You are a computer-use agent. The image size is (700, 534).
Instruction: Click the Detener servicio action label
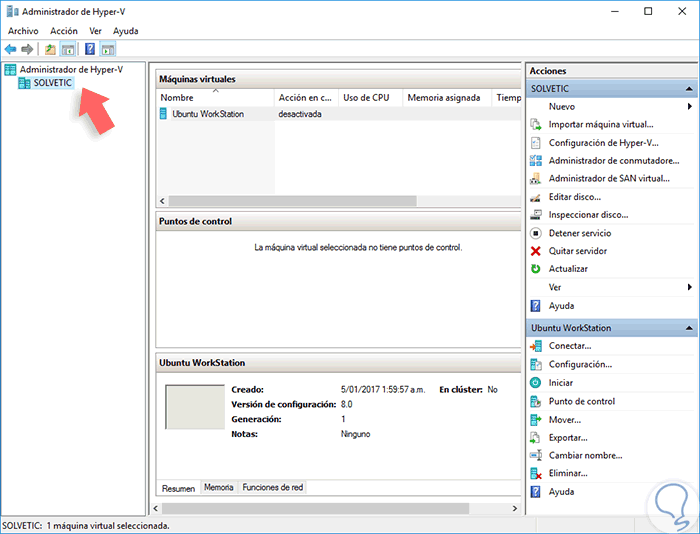580,233
